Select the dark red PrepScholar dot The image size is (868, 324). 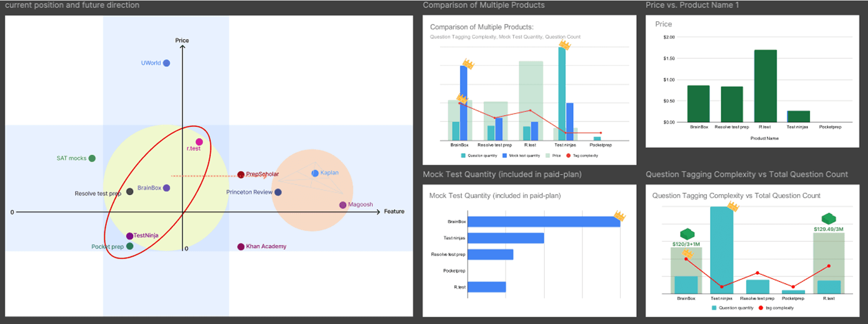241,175
